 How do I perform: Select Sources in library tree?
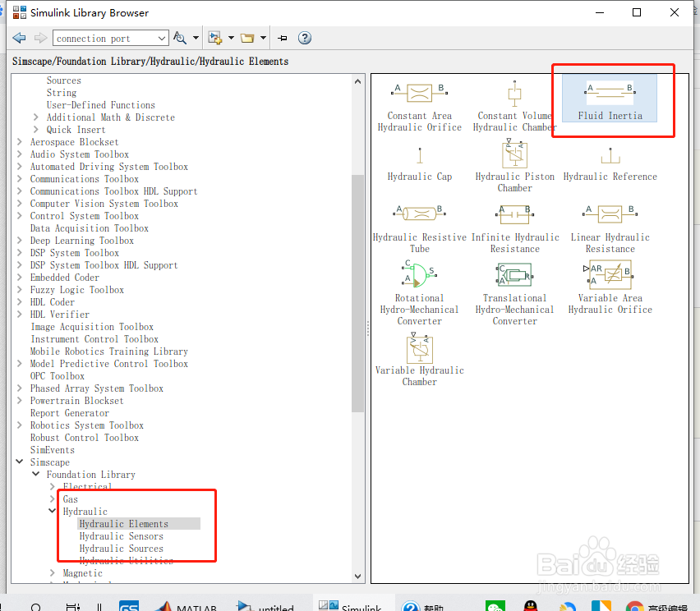(64, 80)
